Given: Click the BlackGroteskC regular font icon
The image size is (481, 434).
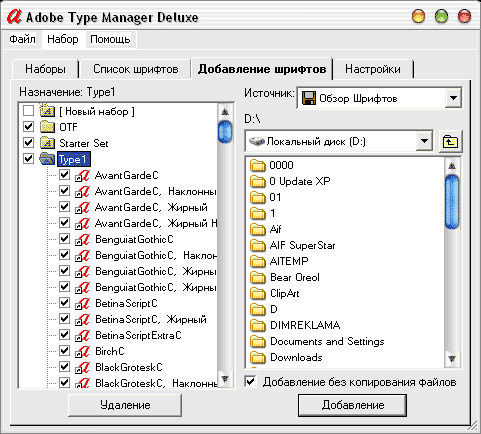Looking at the screenshot, I should pos(82,367).
